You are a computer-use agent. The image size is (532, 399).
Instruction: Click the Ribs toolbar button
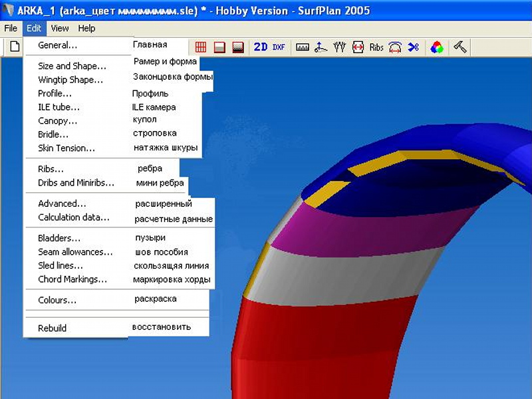tap(376, 47)
